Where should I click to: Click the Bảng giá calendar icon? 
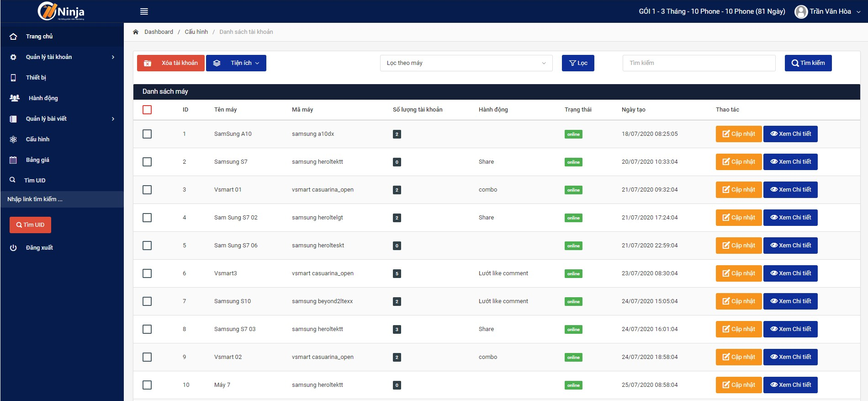13,160
